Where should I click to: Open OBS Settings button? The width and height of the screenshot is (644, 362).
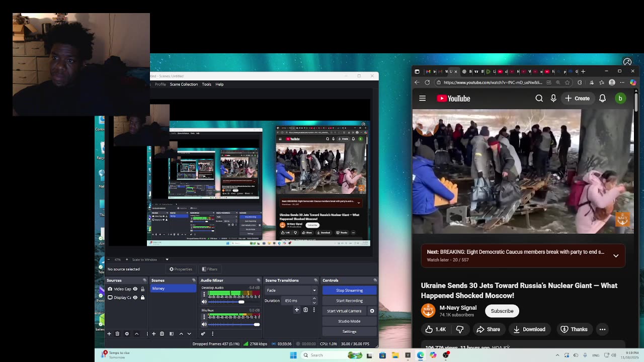coord(349,331)
